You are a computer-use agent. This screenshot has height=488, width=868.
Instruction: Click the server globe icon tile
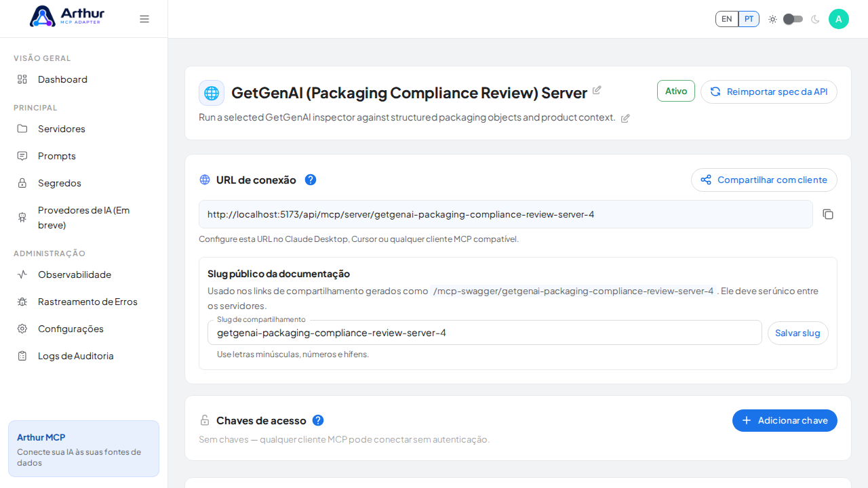(x=212, y=93)
